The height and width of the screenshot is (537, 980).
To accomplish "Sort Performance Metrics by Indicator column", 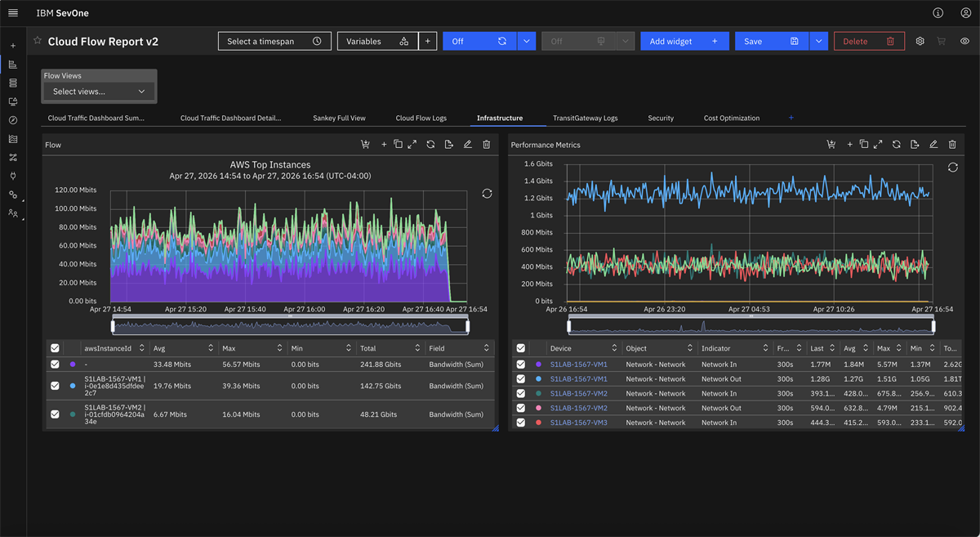I will [x=765, y=348].
